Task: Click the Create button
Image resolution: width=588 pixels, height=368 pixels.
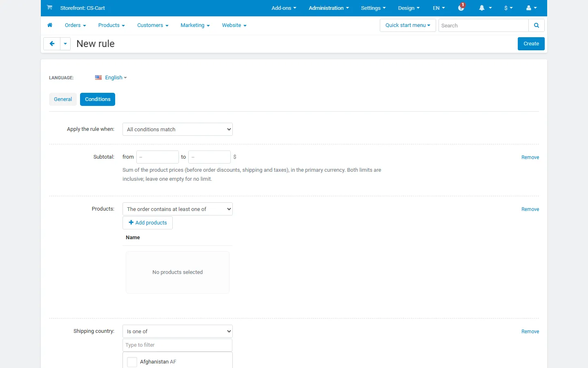Action: click(x=531, y=44)
